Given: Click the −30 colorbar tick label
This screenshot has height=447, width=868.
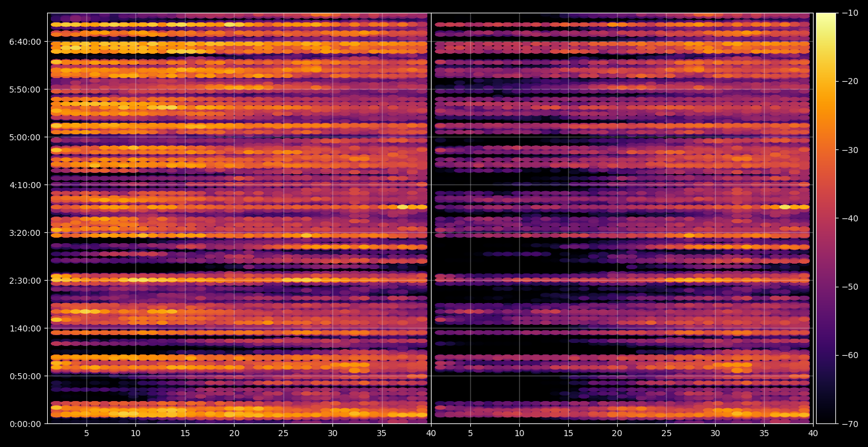Looking at the screenshot, I should click(x=849, y=150).
